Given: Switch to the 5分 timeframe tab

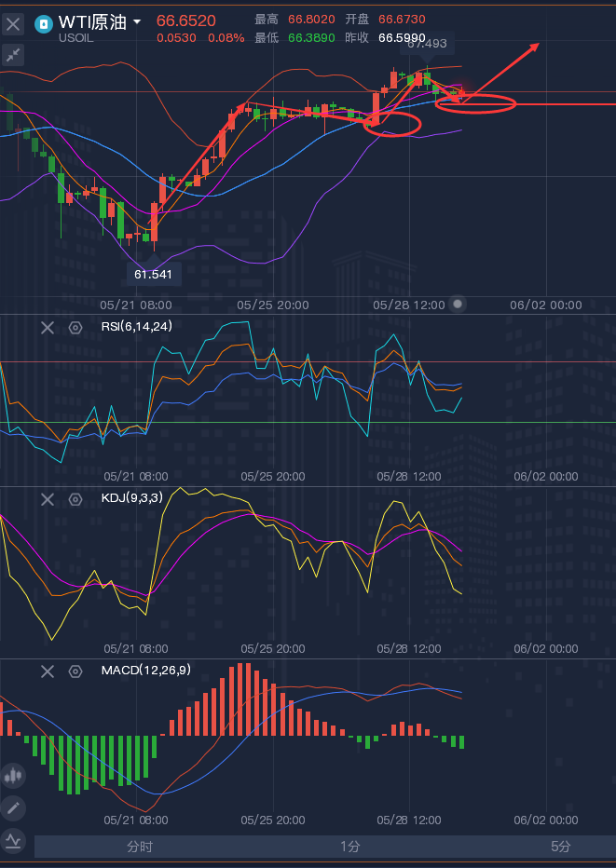Looking at the screenshot, I should [560, 847].
